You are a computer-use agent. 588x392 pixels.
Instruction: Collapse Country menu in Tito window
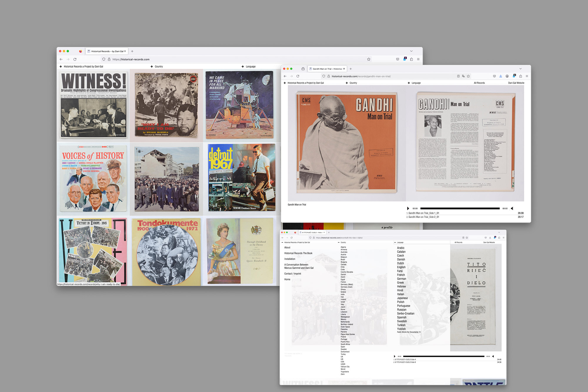click(342, 243)
